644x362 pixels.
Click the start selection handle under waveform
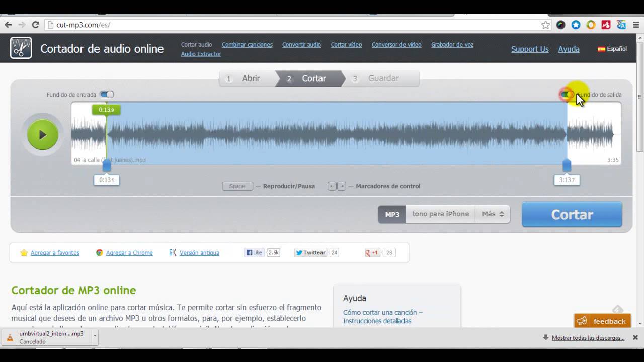(x=107, y=165)
